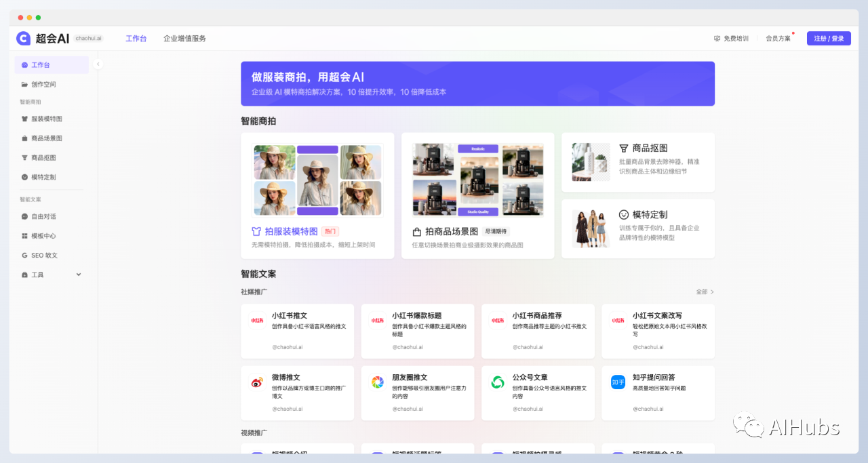Open the 免费培训 link
868x463 pixels.
coord(731,39)
